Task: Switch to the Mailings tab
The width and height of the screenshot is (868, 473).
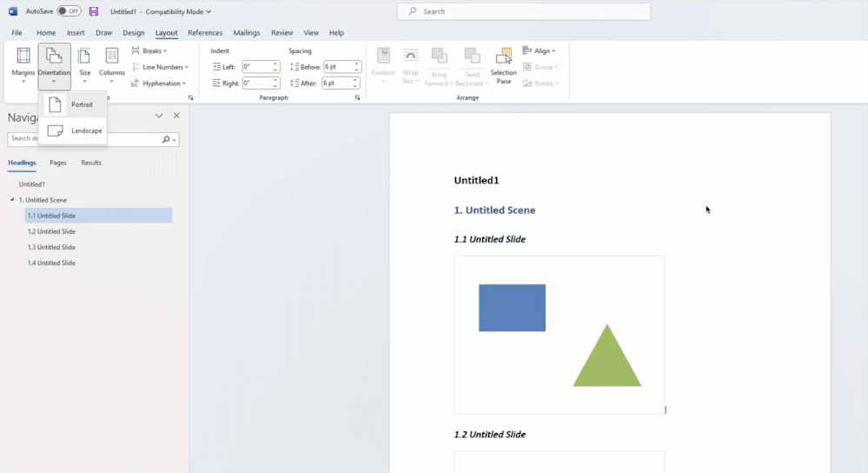Action: click(x=247, y=33)
